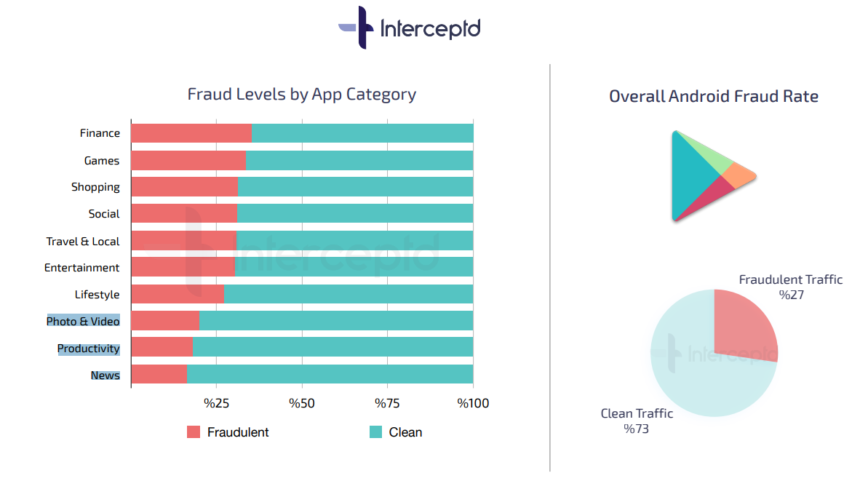Select the highlighted Productivity label
Image resolution: width=868 pixels, height=497 pixels.
click(88, 349)
